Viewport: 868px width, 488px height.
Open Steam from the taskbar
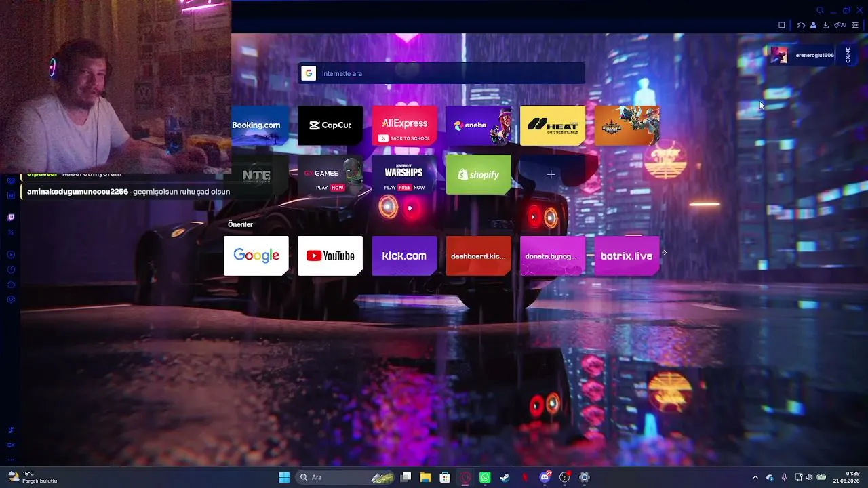pyautogui.click(x=505, y=477)
